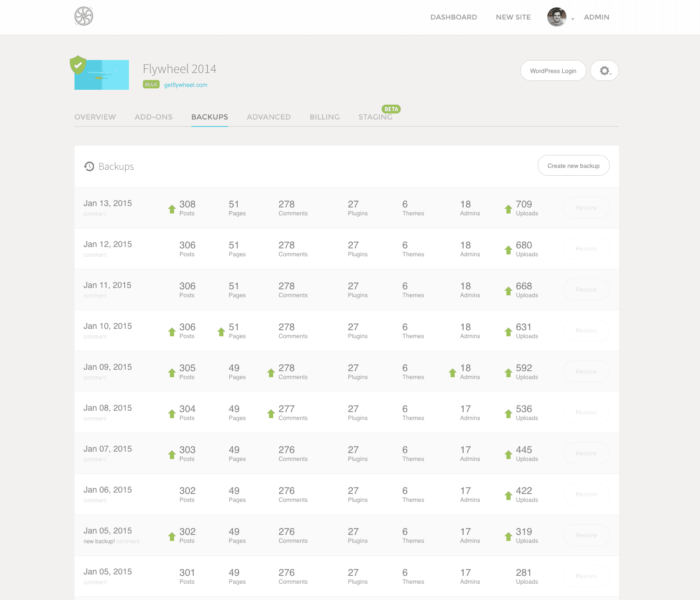Viewport: 700px width, 600px height.
Task: Click the Backups history clock icon
Action: [89, 166]
